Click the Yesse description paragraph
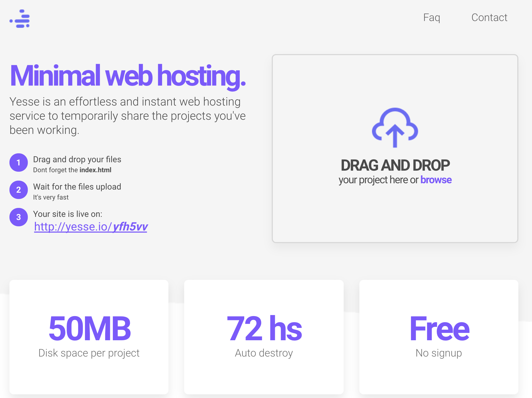This screenshot has width=532, height=398. [127, 116]
